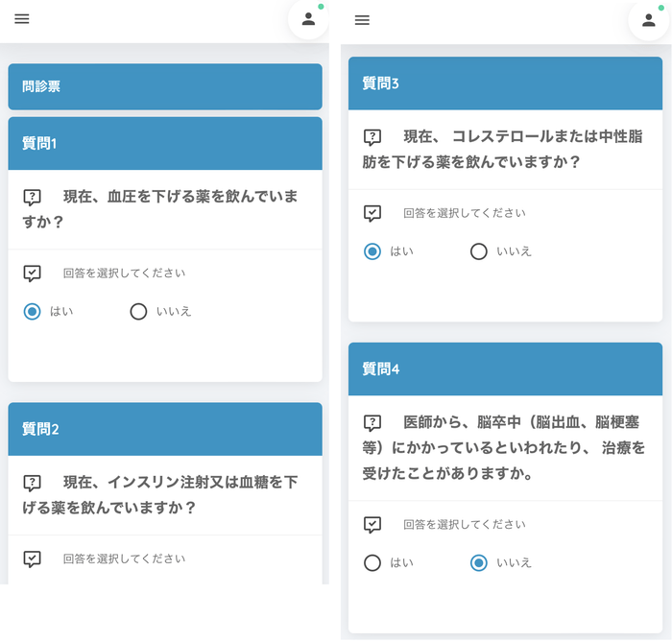
Task: Select いいえ for the stroke history question
Action: (x=479, y=562)
